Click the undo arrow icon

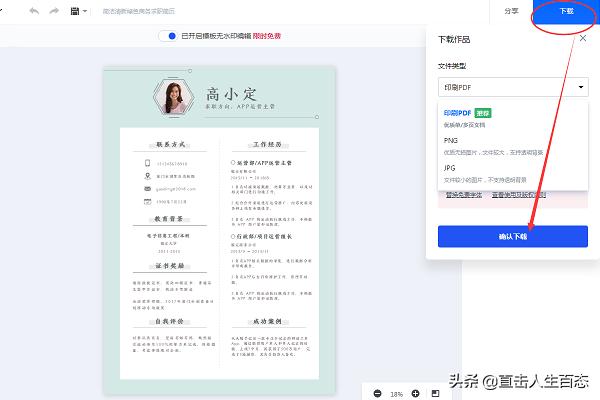pyautogui.click(x=34, y=11)
